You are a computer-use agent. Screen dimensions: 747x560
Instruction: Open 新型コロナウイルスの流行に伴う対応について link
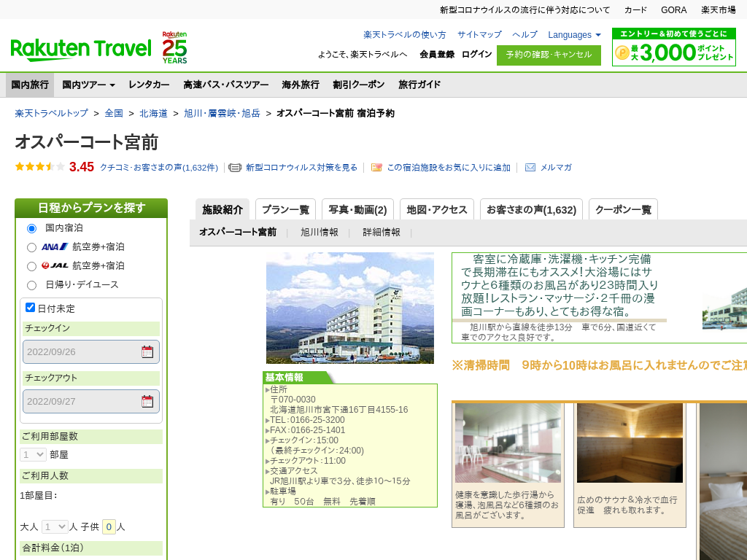point(525,10)
